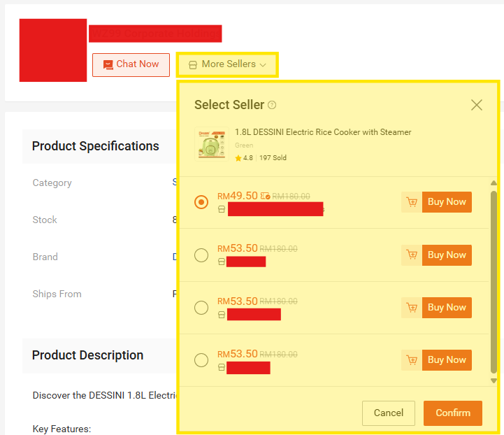Click the '197 Sold' text
Viewport: 504px width, 435px height.
273,158
